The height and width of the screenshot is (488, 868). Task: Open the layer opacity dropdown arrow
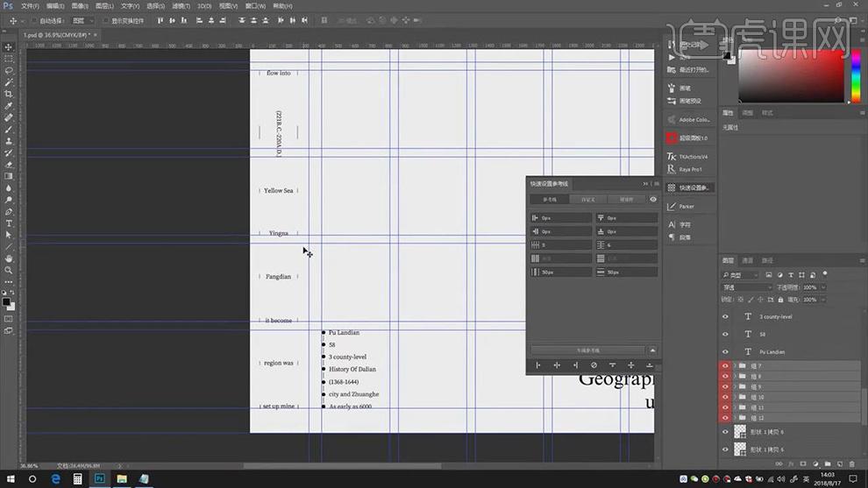[x=823, y=287]
